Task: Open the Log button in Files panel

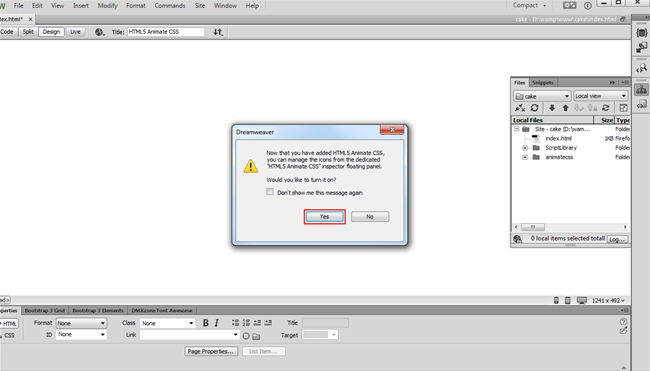Action: tap(618, 239)
